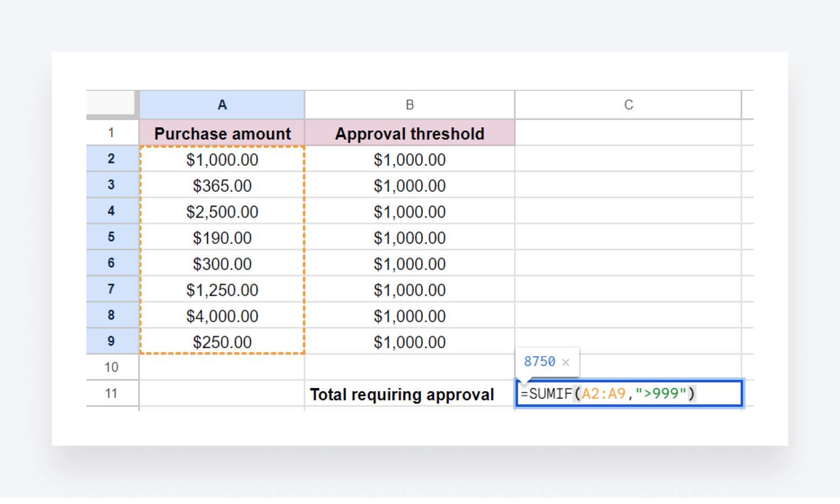Screen dimensions: 840x504
Task: Select row 7 header
Action: pyautogui.click(x=111, y=289)
